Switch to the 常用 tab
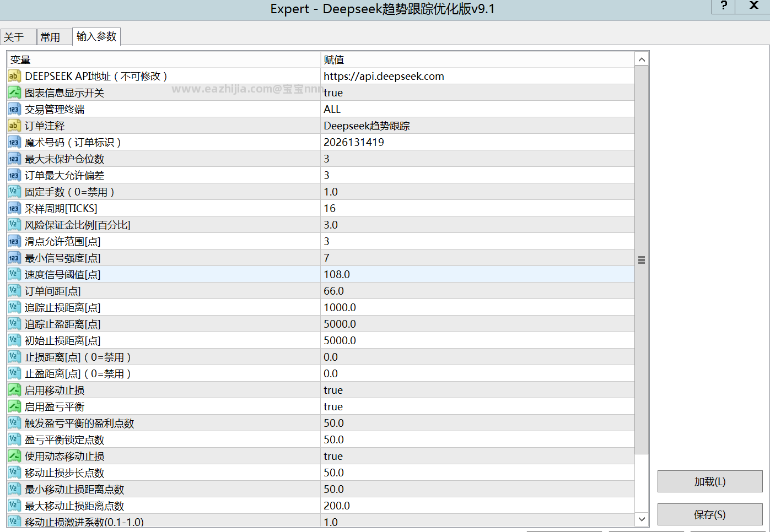The width and height of the screenshot is (770, 532). (x=54, y=37)
